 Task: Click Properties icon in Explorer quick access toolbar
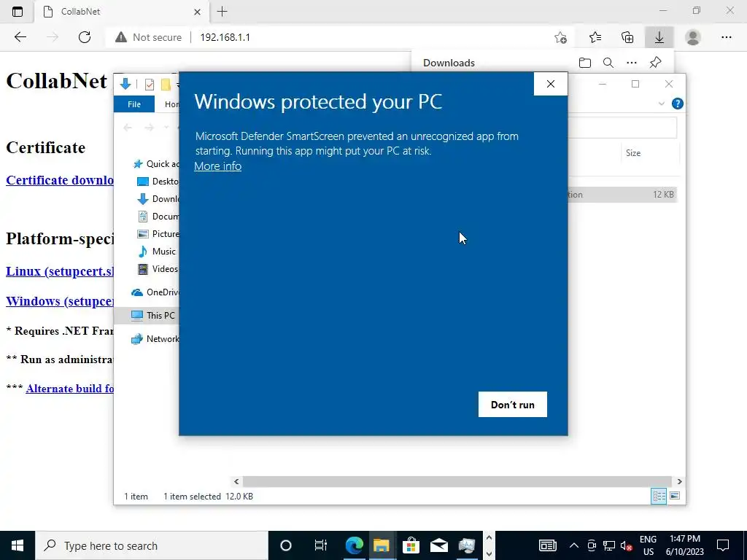[x=149, y=85]
